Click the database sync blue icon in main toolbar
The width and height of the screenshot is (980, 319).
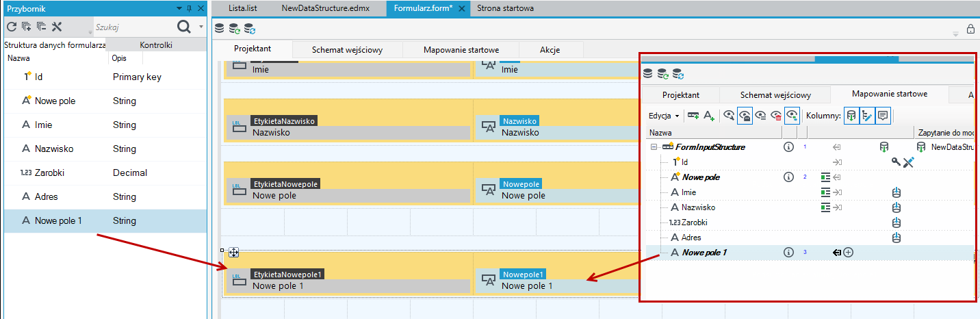point(250,29)
